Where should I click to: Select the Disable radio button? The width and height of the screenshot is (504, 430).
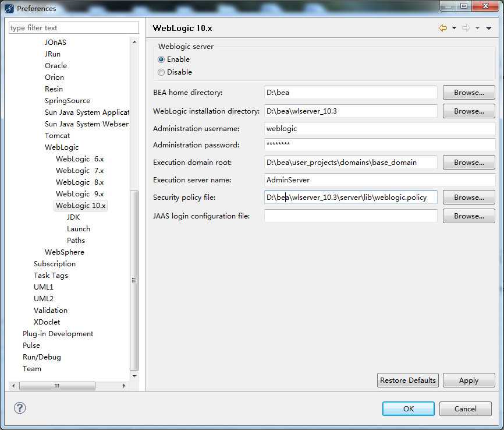(x=161, y=72)
